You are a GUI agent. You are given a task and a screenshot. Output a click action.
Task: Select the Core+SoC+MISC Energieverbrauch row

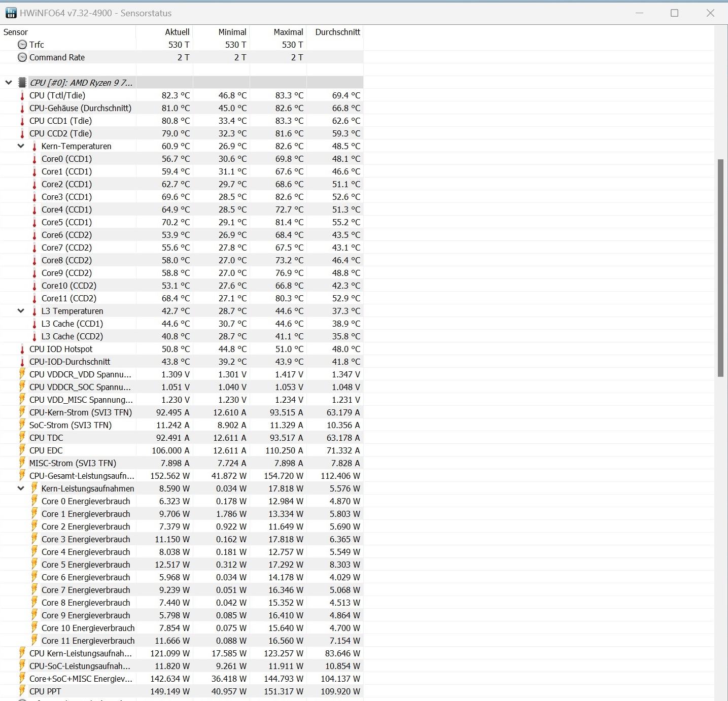pos(182,679)
